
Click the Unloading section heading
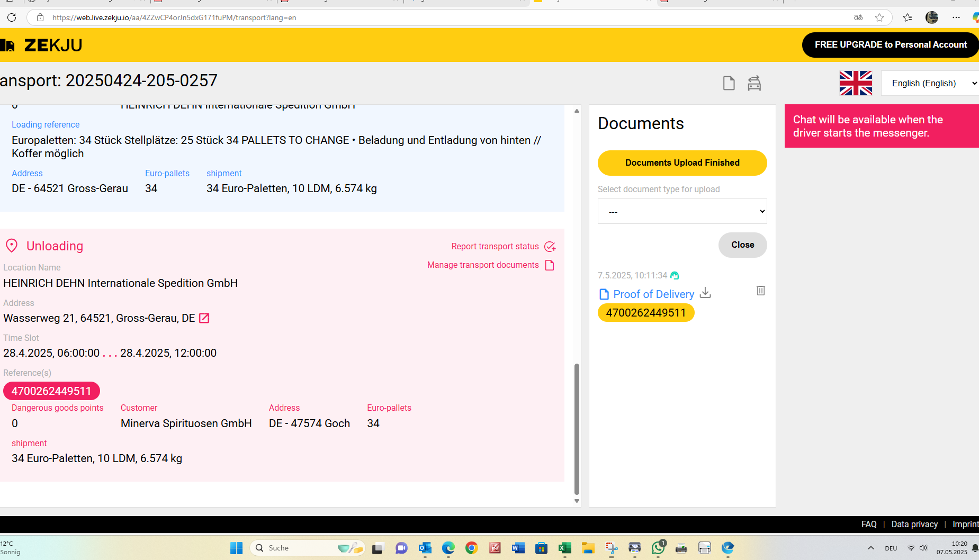click(55, 246)
